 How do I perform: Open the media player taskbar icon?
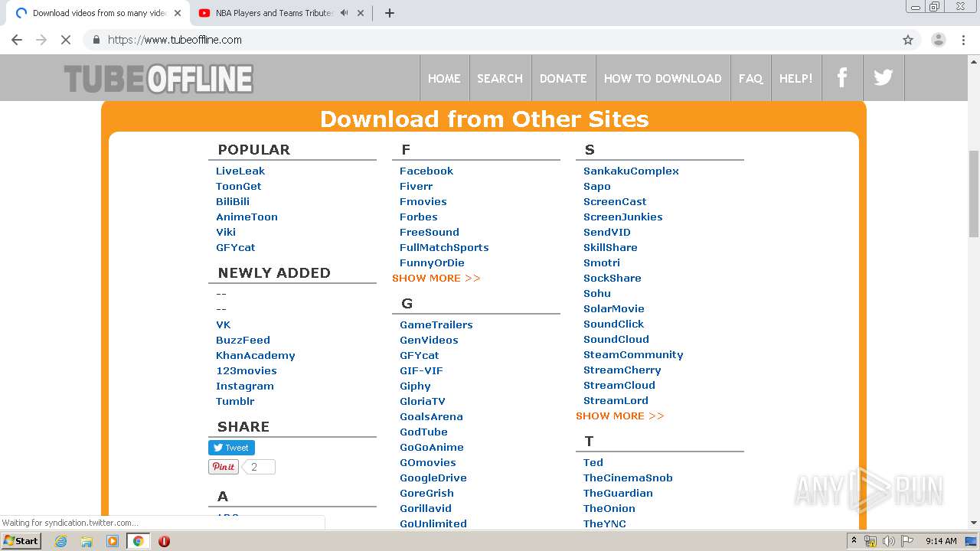[113, 541]
